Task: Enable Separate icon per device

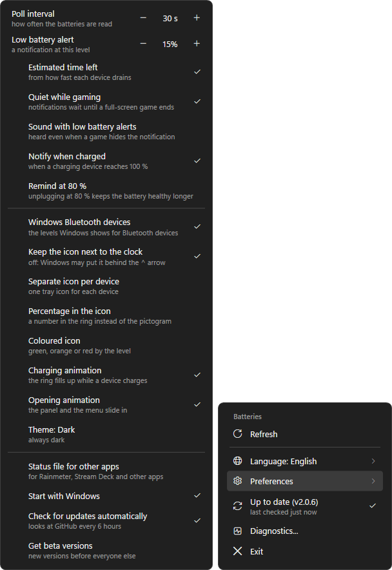Action: coord(106,286)
